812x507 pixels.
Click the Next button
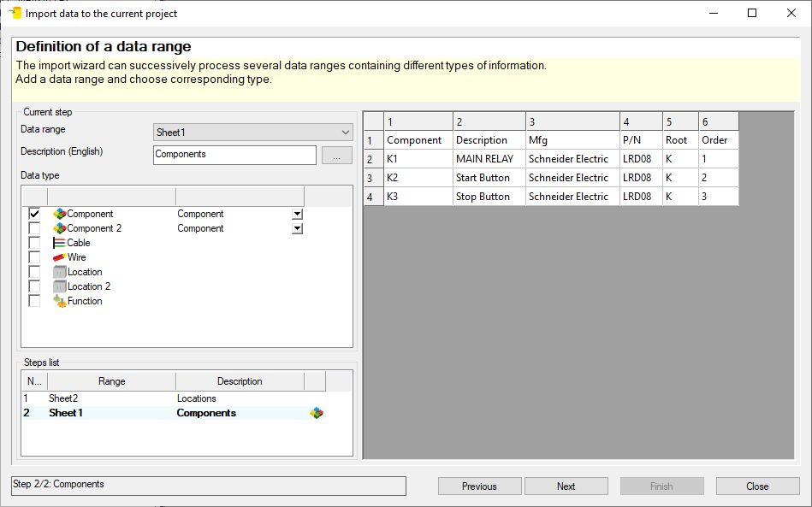(566, 486)
